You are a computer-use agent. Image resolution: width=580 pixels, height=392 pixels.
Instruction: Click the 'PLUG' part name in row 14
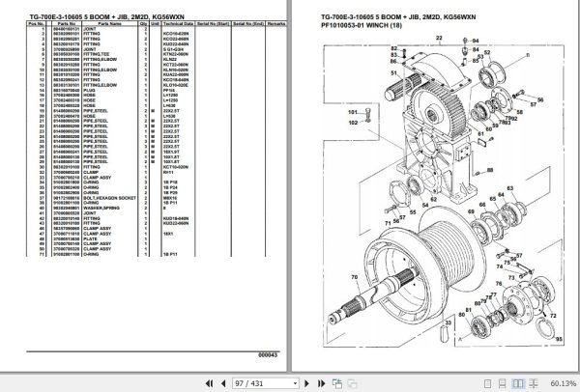[x=89, y=90]
